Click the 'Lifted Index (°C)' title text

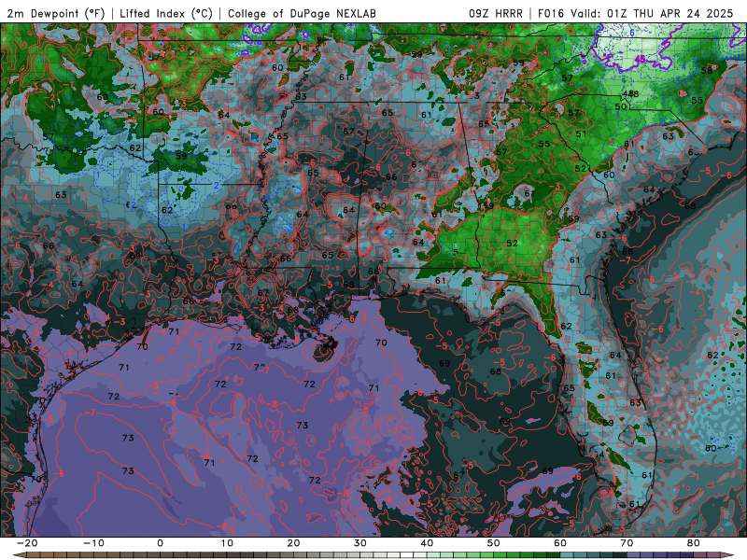[x=166, y=13]
